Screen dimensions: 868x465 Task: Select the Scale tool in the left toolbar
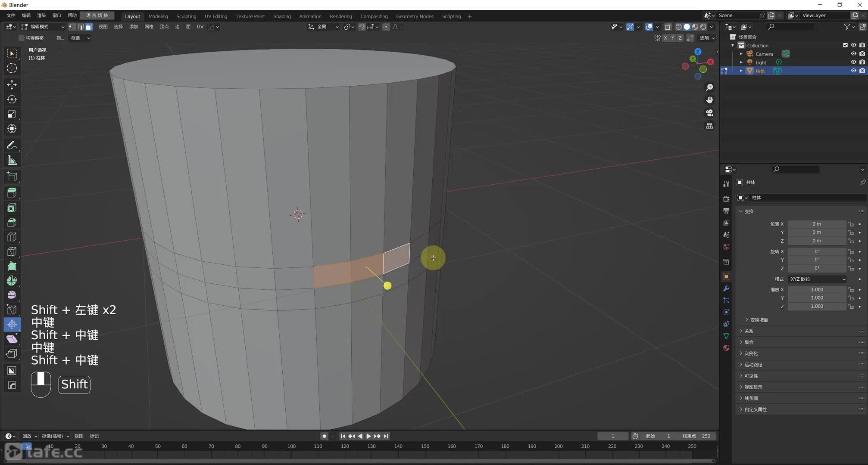[x=12, y=114]
